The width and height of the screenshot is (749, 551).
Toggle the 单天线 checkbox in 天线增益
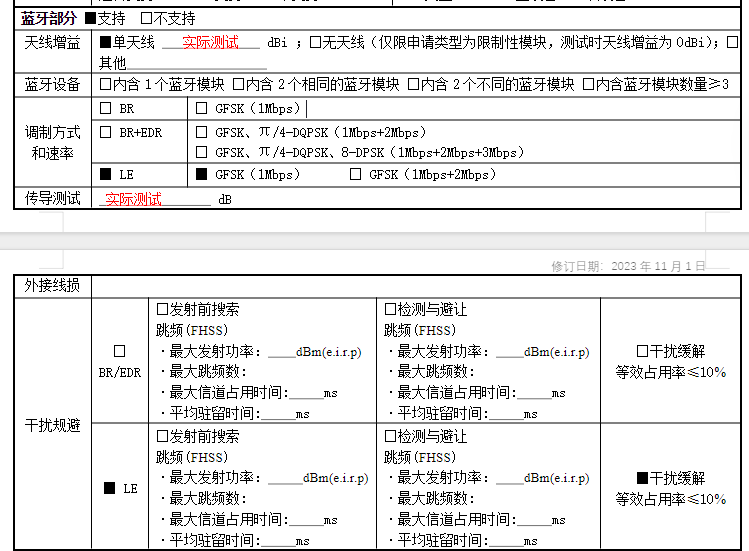coord(105,42)
